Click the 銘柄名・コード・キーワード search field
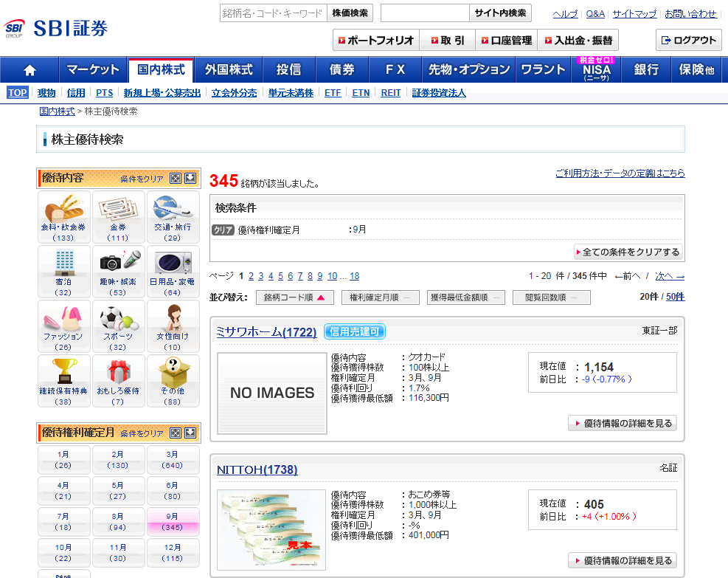Image resolution: width=728 pixels, height=578 pixels. [x=274, y=13]
